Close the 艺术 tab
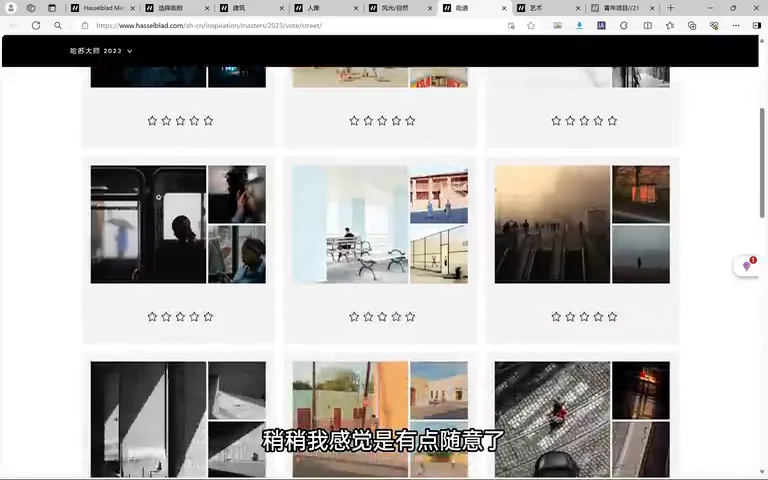 [578, 8]
